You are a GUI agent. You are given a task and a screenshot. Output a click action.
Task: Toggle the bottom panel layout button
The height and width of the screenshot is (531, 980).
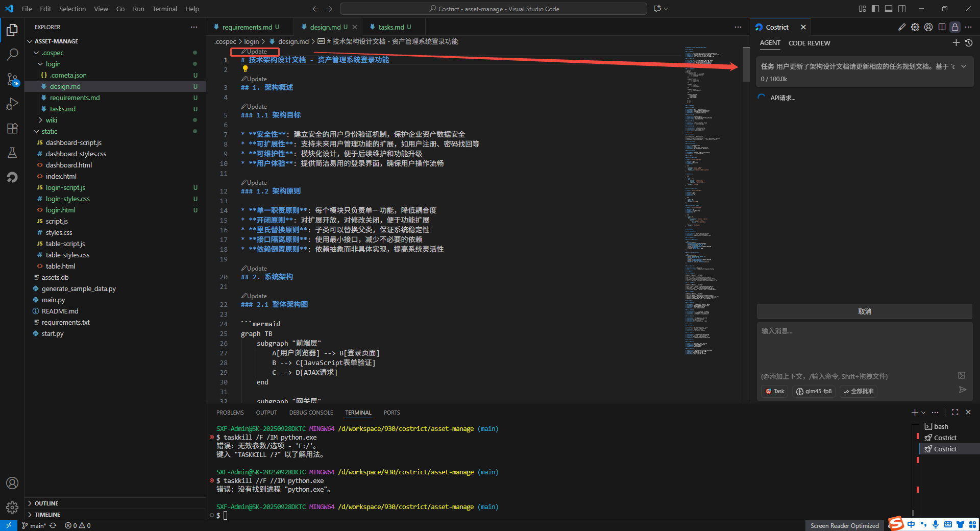point(889,9)
